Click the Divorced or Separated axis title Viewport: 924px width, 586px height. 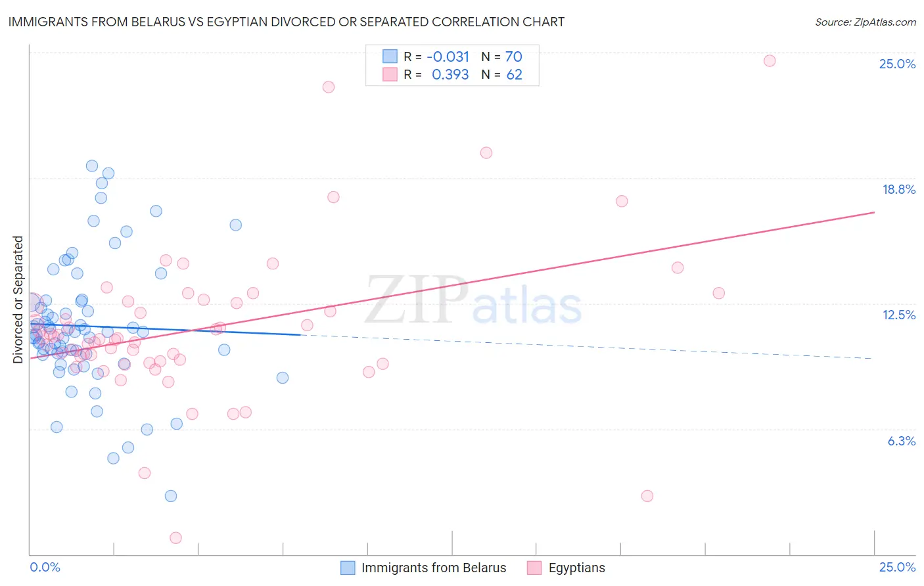point(18,299)
